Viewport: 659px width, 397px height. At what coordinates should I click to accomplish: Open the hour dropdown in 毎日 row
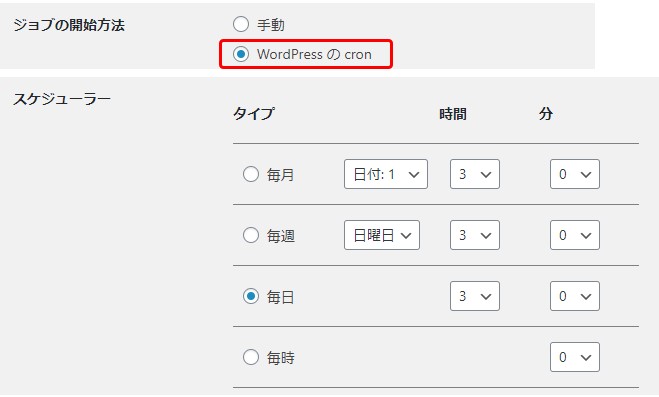pos(475,296)
